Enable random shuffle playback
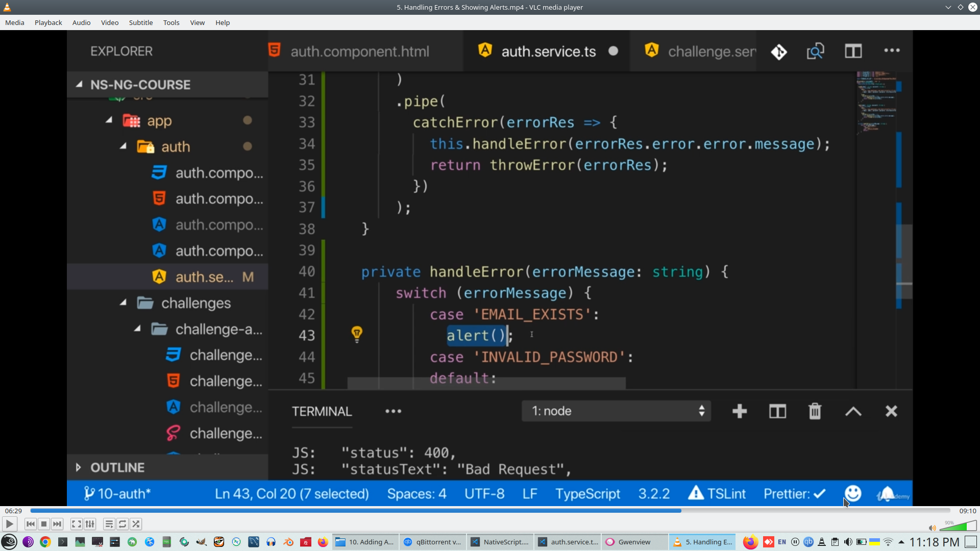Screen dimensions: 980x551 (136, 524)
